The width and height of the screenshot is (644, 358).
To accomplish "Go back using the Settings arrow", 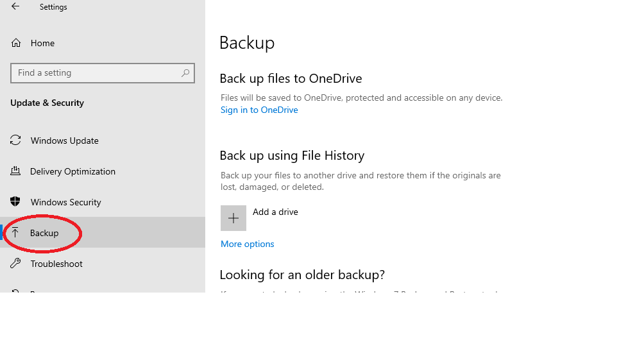I will (15, 6).
